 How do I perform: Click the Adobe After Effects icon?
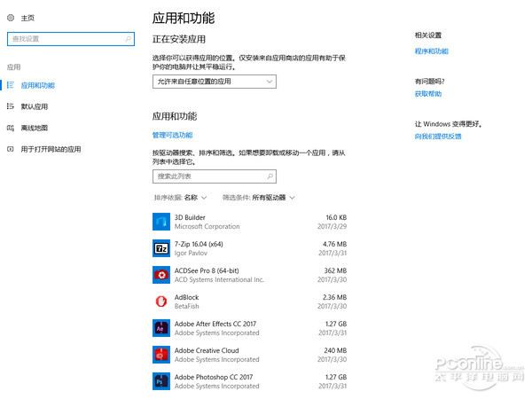[161, 328]
